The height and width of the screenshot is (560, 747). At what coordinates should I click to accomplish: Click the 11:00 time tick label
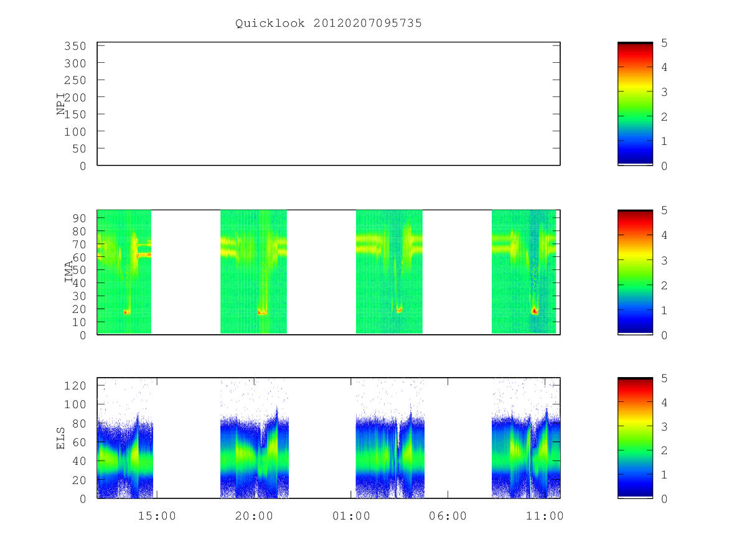tap(545, 516)
